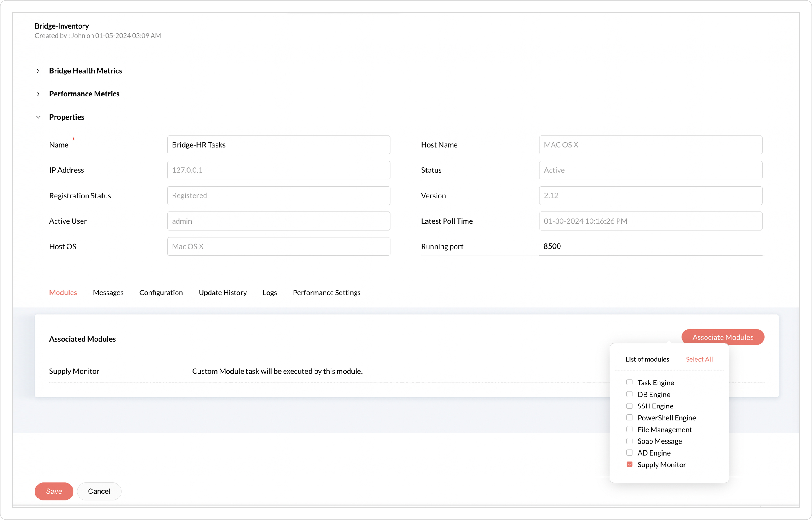Click the Name input field
Screen dimensions: 812x520
tap(278, 145)
